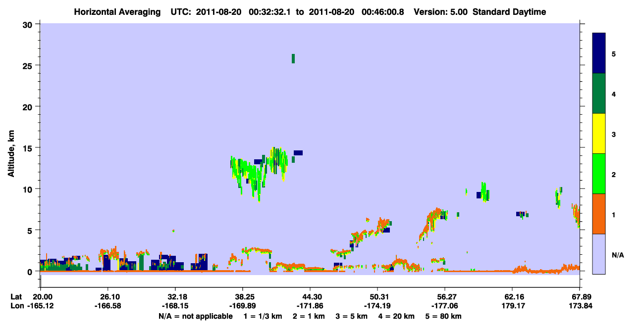Click 'N/A = not applicable' legend text
Viewport: 644px width, 330px height.
point(195,316)
